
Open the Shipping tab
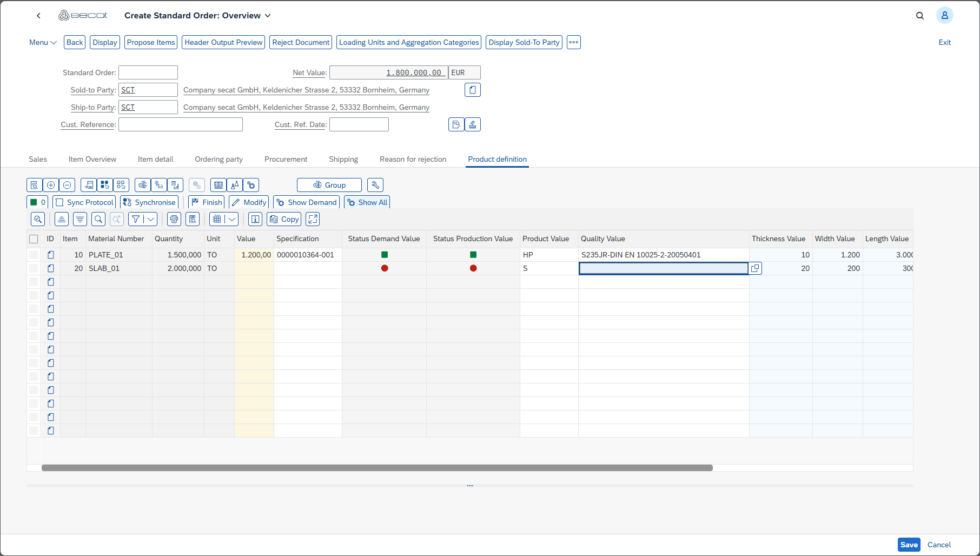click(x=343, y=159)
